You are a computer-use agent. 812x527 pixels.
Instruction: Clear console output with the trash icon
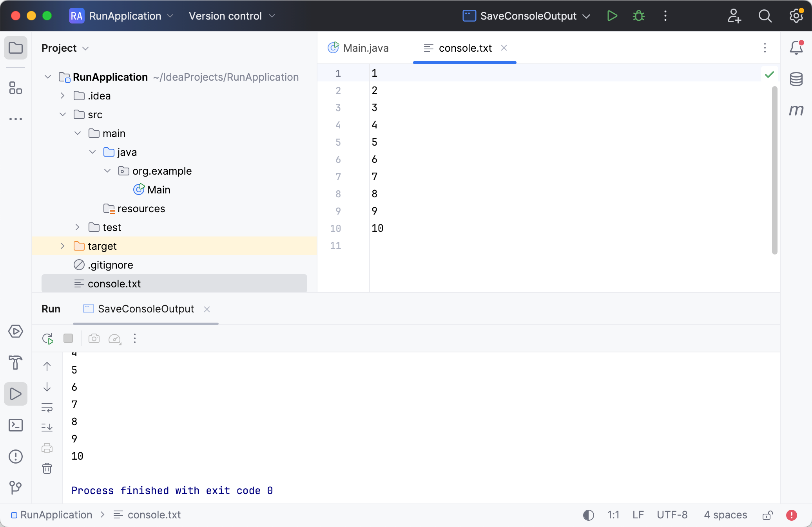pyautogui.click(x=47, y=468)
